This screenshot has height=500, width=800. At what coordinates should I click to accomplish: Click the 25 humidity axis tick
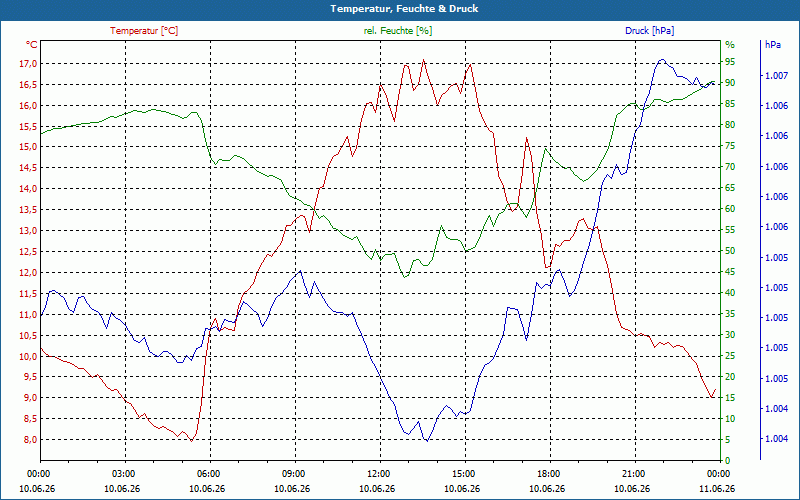pos(730,356)
